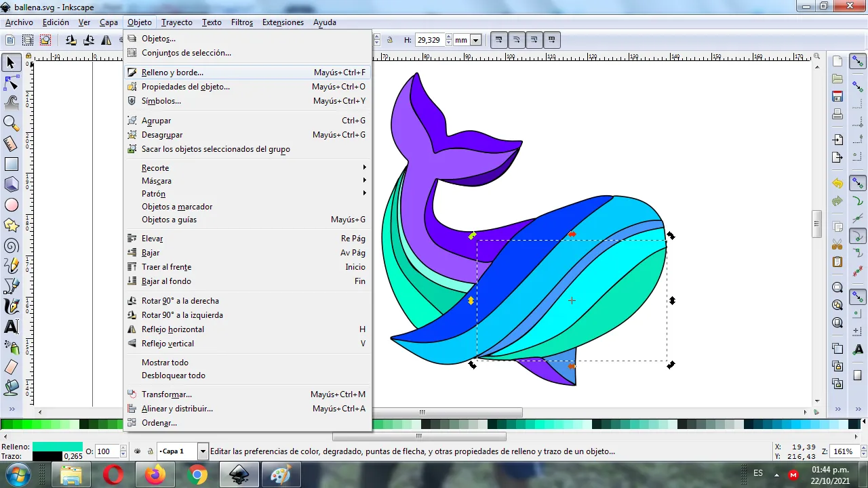Click the Open folder icon in right toolbar
Viewport: 868px width, 488px height.
click(x=837, y=79)
